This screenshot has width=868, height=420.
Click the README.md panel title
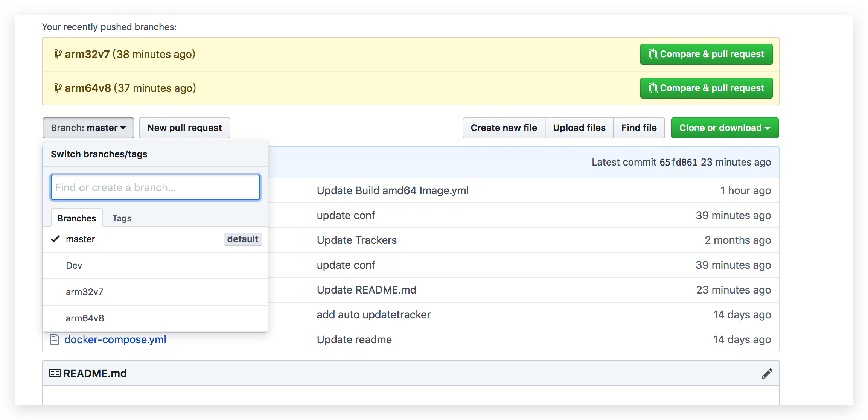click(x=95, y=373)
